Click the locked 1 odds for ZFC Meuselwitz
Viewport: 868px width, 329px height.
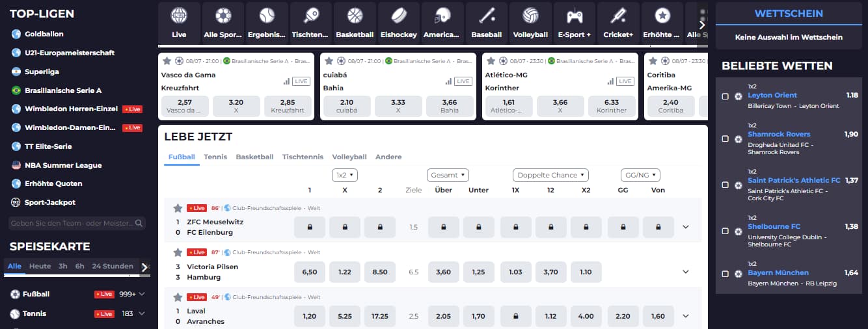[310, 227]
